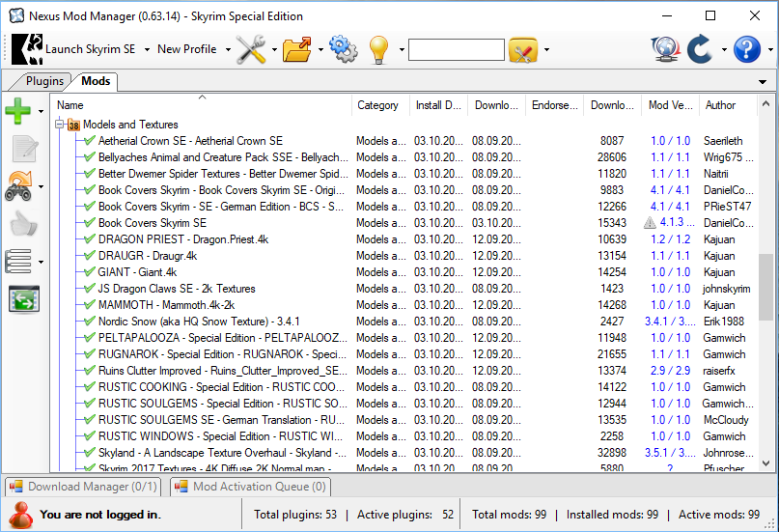This screenshot has width=779, height=532.
Task: Click the search text field in toolbar
Action: (456, 49)
